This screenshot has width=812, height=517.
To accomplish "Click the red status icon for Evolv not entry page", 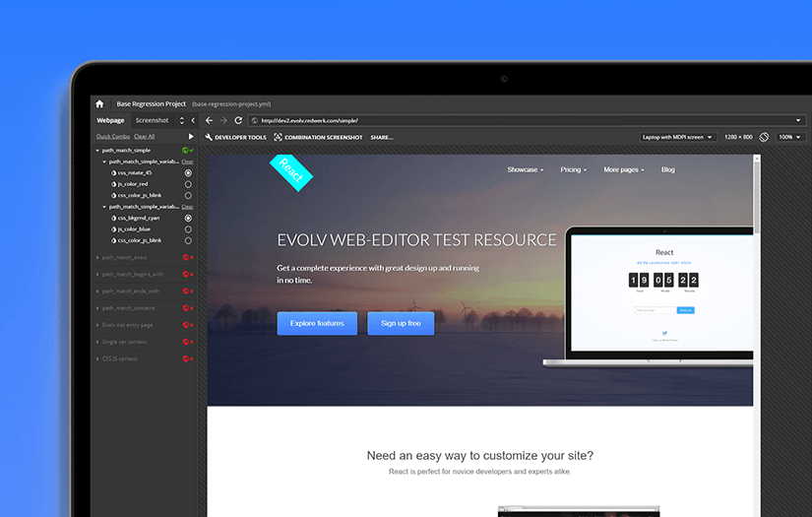I will [187, 325].
